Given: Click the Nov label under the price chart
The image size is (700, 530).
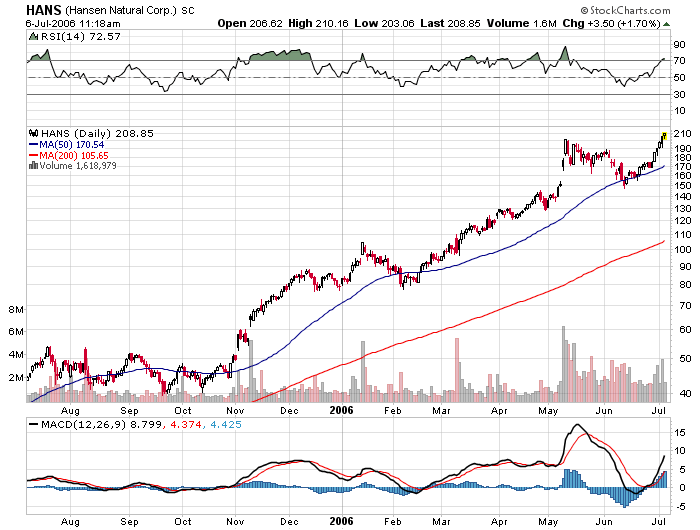Looking at the screenshot, I should pos(235,411).
